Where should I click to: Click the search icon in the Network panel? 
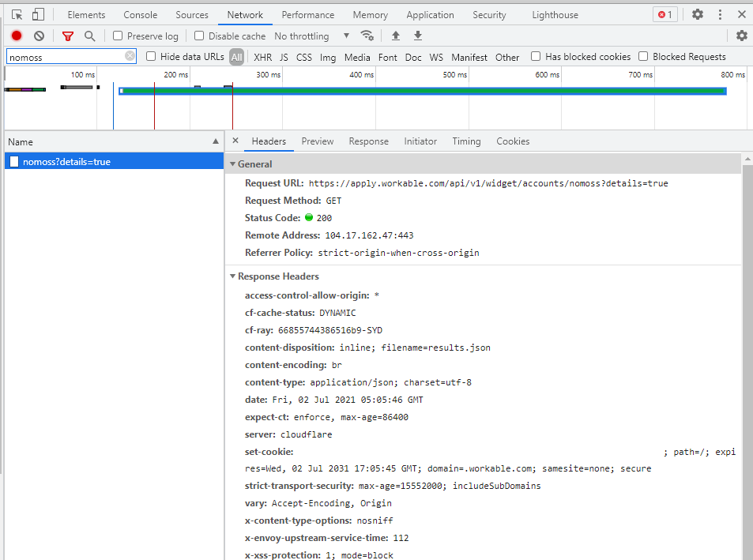tap(89, 36)
